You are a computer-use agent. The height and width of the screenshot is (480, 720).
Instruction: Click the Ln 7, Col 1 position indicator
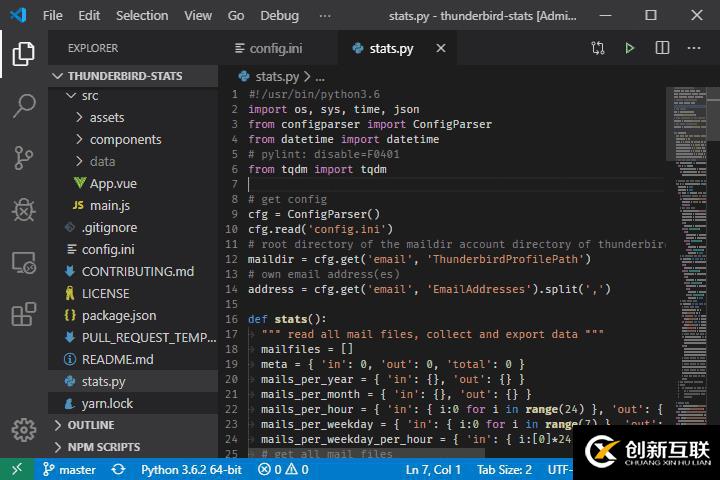pyautogui.click(x=433, y=469)
